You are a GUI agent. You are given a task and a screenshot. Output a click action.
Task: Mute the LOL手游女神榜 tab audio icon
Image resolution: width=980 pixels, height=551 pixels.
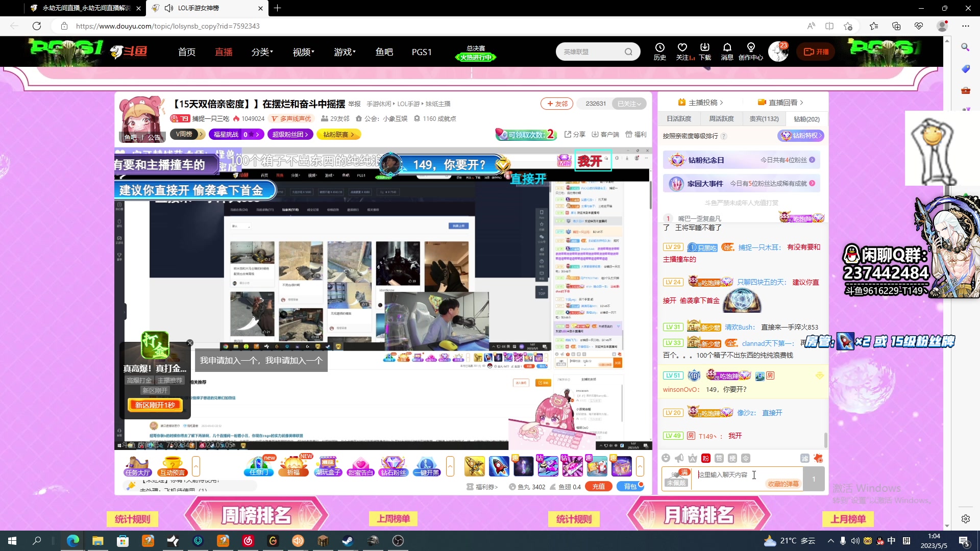click(168, 8)
